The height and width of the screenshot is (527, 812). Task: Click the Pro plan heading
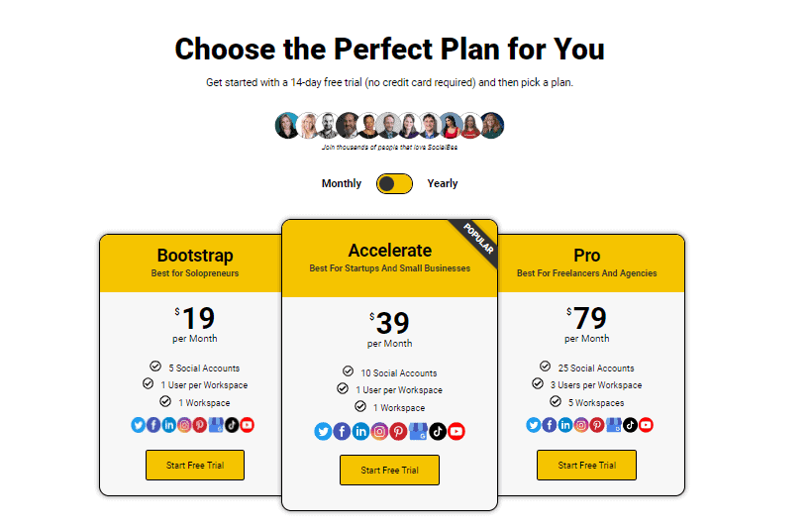pos(586,256)
